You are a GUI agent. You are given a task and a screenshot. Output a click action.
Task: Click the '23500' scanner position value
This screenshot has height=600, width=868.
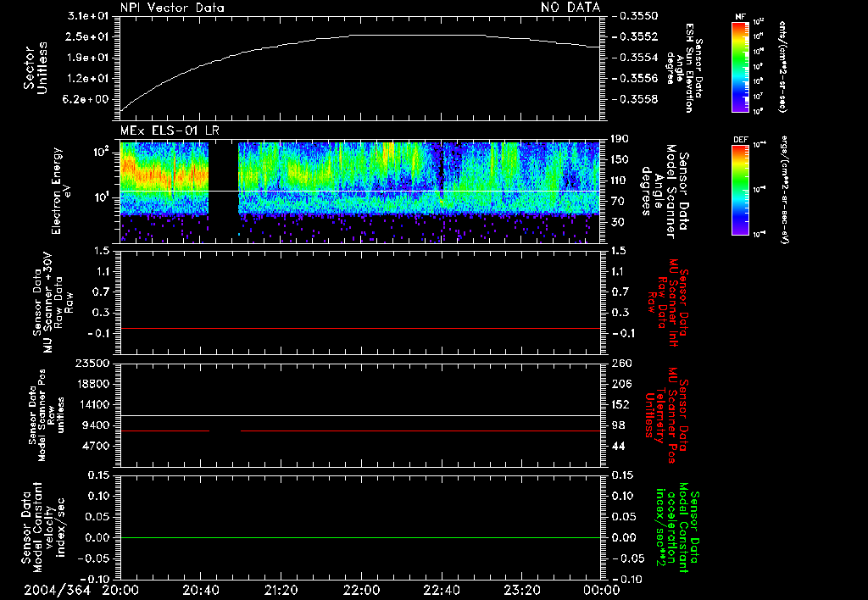pos(92,364)
